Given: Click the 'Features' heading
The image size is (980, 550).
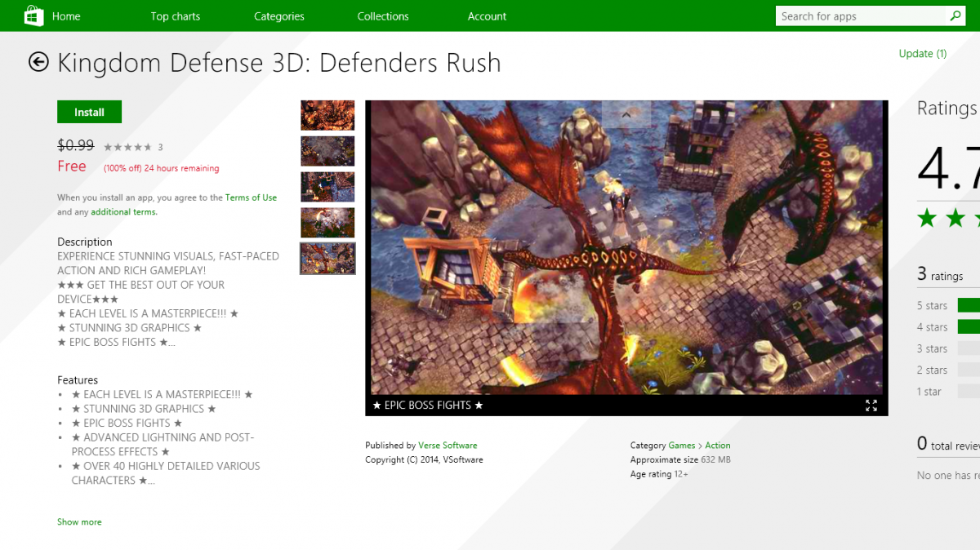Looking at the screenshot, I should [x=78, y=380].
